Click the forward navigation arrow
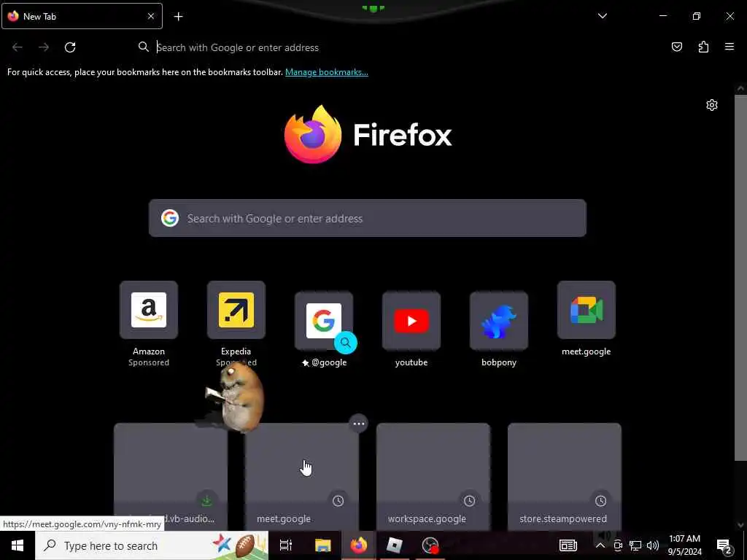 (44, 47)
